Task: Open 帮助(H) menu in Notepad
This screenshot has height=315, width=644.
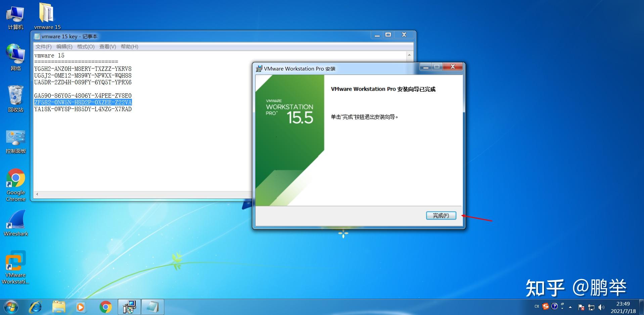Action: click(130, 47)
